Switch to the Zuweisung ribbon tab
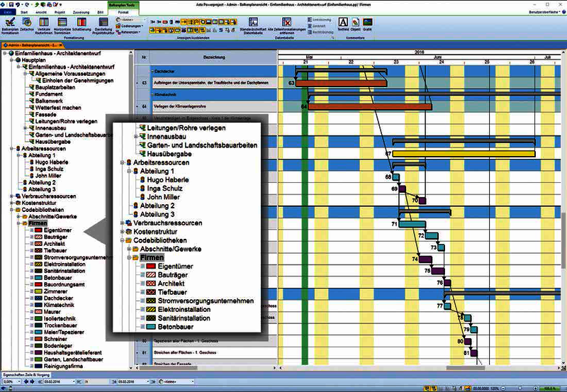The image size is (567, 392). coord(81,12)
